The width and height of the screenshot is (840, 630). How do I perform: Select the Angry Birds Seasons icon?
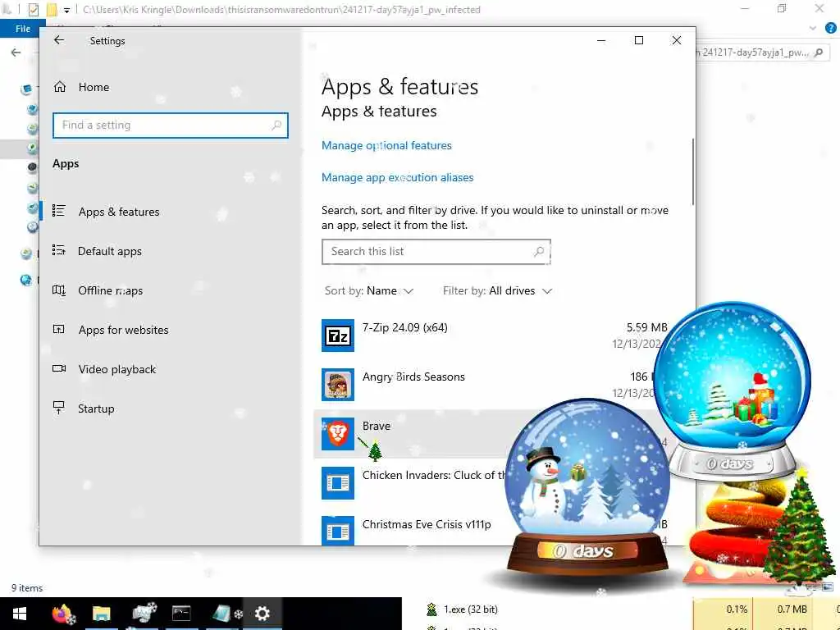(x=337, y=385)
